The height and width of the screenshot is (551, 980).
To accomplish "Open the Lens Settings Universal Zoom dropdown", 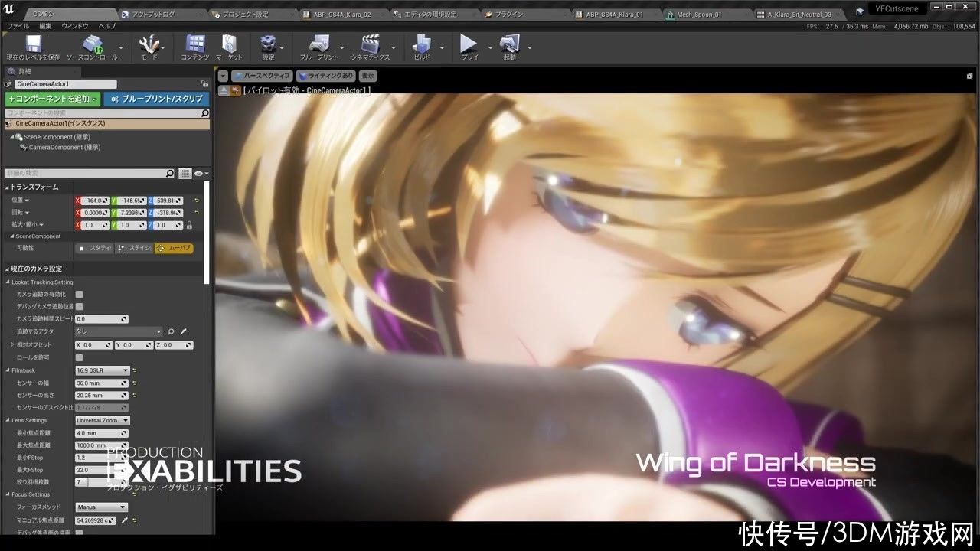I will pyautogui.click(x=102, y=420).
